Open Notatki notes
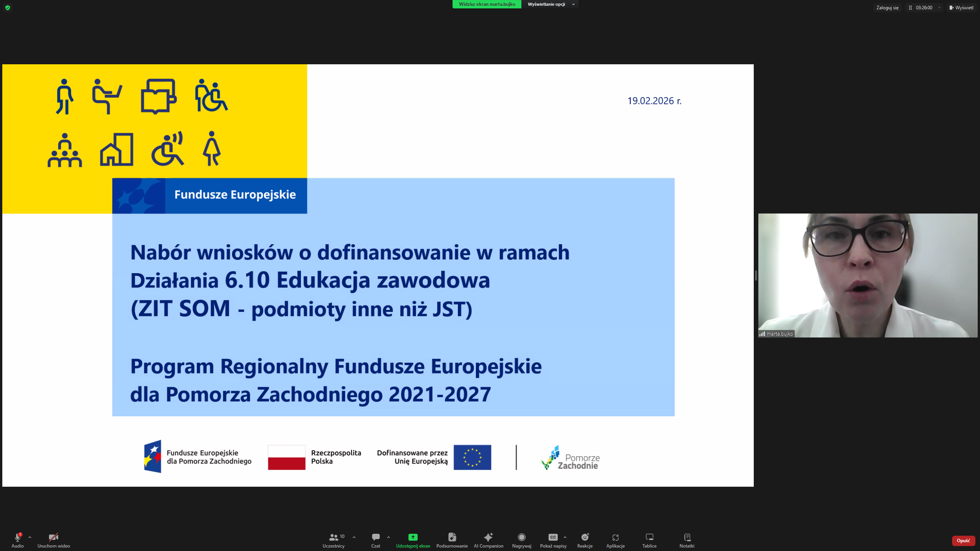Image resolution: width=980 pixels, height=551 pixels. pyautogui.click(x=687, y=540)
